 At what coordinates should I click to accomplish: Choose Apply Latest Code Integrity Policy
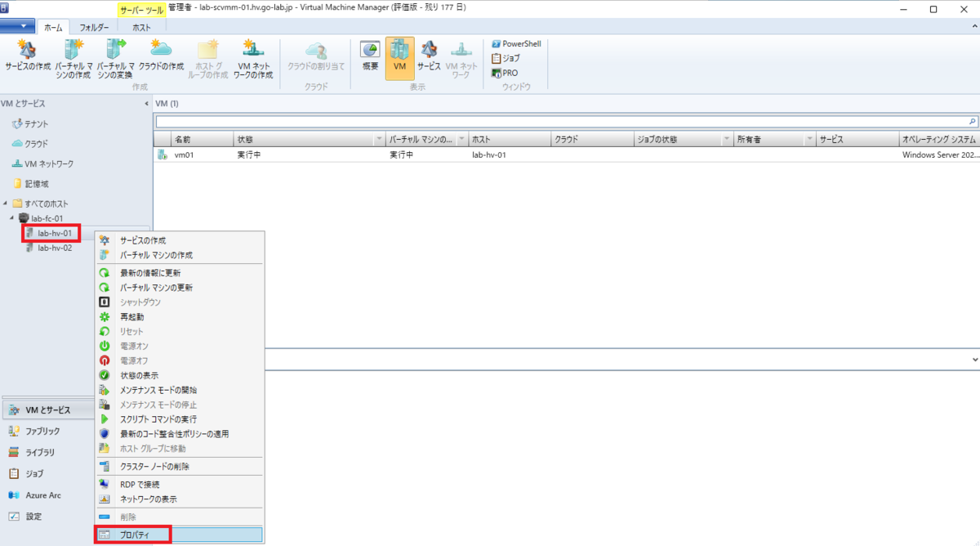[x=180, y=433]
